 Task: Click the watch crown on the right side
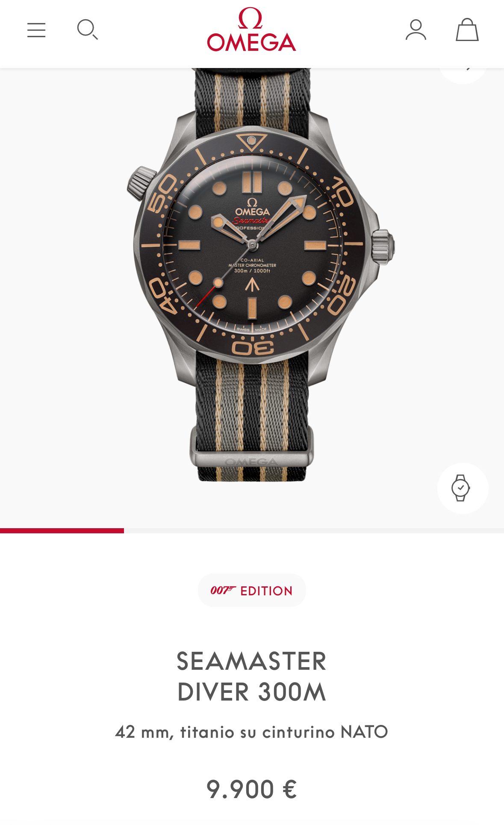point(383,246)
